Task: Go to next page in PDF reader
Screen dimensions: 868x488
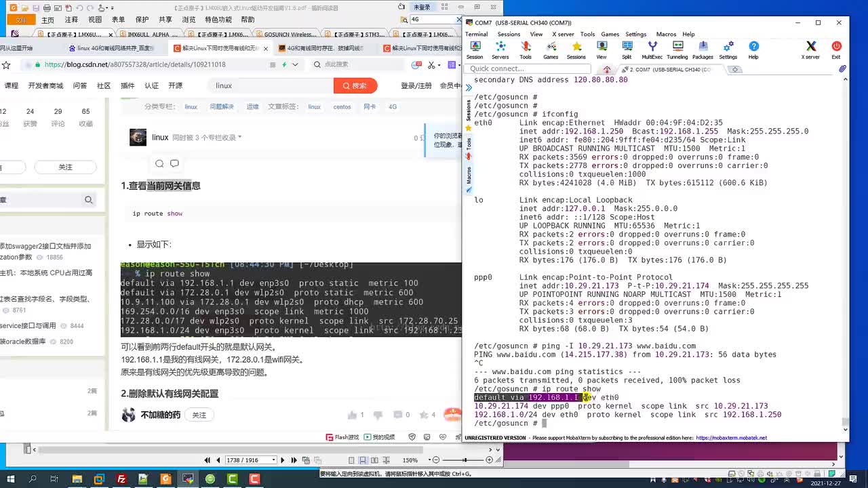Action: click(283, 460)
